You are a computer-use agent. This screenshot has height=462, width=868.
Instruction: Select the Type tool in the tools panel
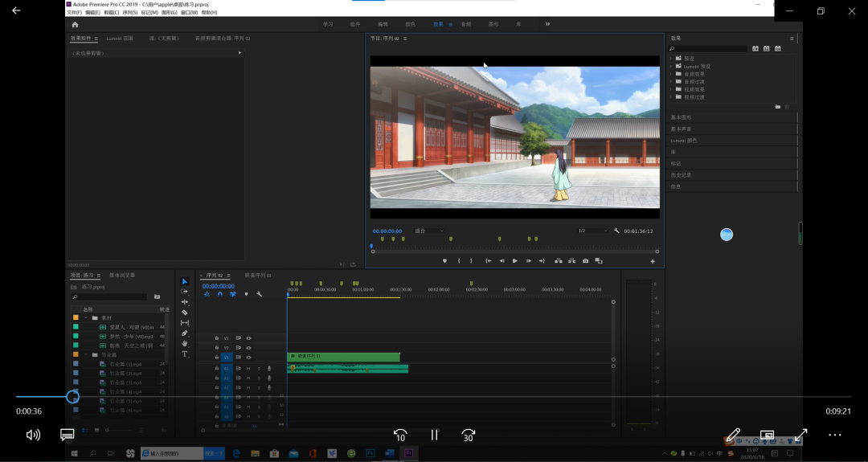tap(185, 354)
